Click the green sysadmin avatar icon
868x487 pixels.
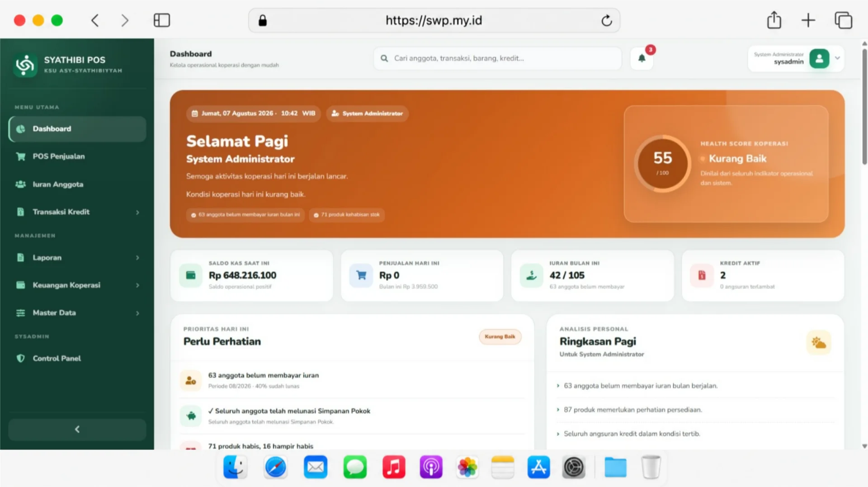(x=819, y=58)
